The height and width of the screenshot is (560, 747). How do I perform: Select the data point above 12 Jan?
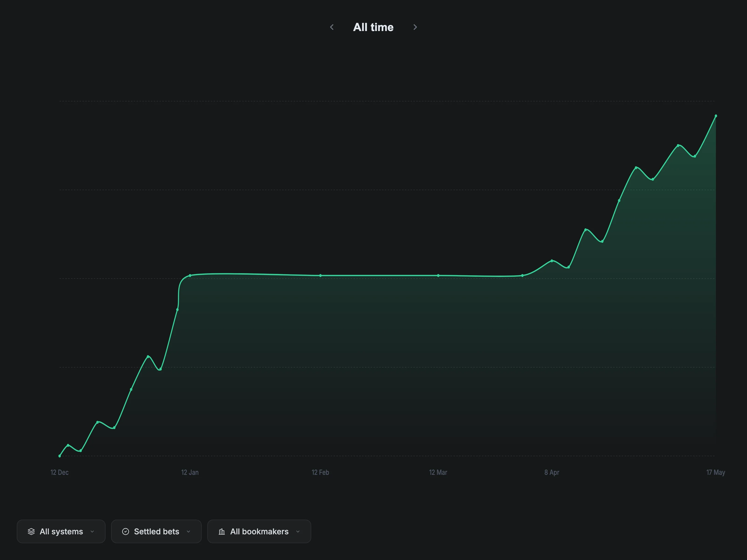click(x=190, y=275)
